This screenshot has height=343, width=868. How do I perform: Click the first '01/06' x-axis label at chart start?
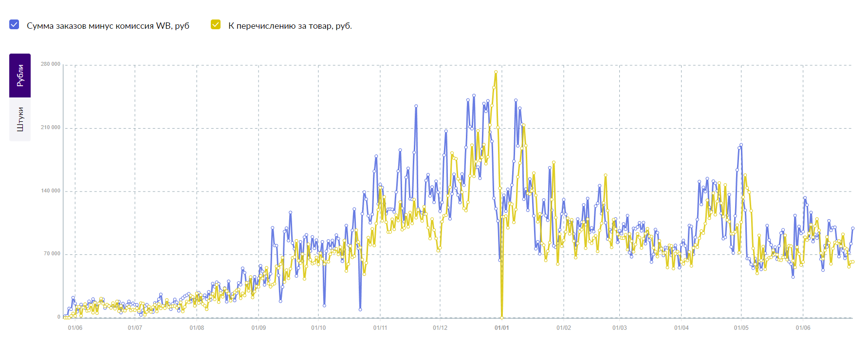[75, 328]
